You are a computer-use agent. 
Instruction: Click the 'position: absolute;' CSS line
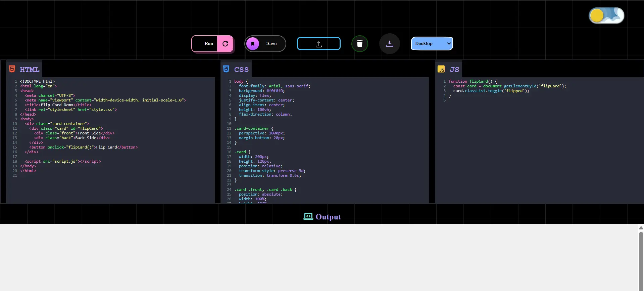[x=261, y=194]
